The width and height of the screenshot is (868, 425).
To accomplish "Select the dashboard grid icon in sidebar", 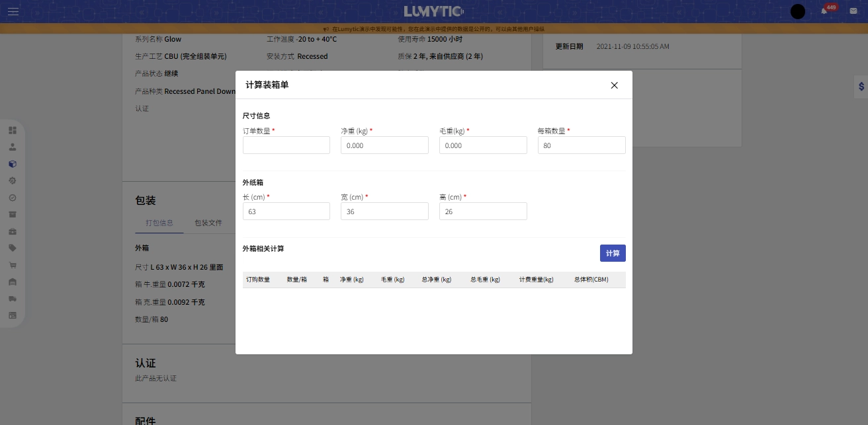I will (13, 129).
